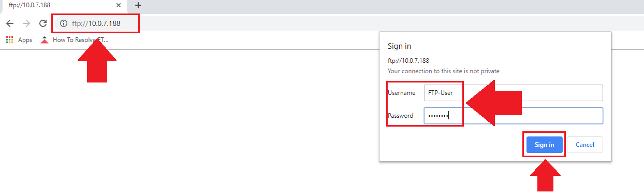Click the Apps bookmark label

tap(25, 40)
